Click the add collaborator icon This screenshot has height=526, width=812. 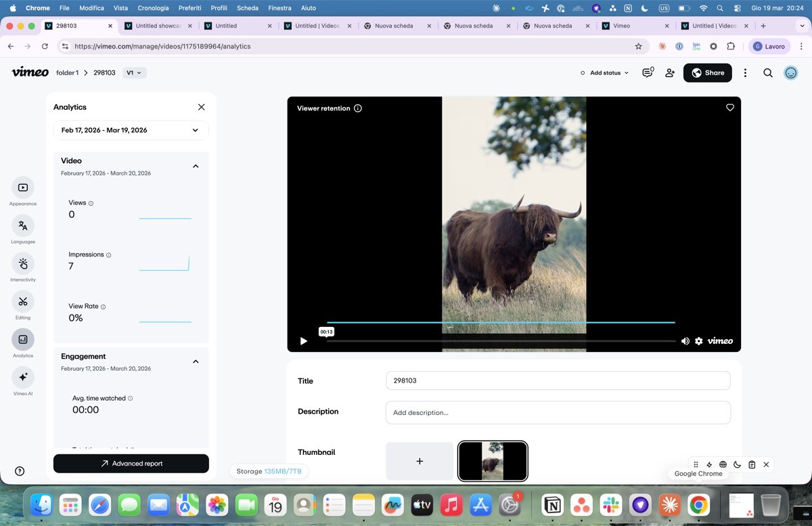click(x=669, y=73)
